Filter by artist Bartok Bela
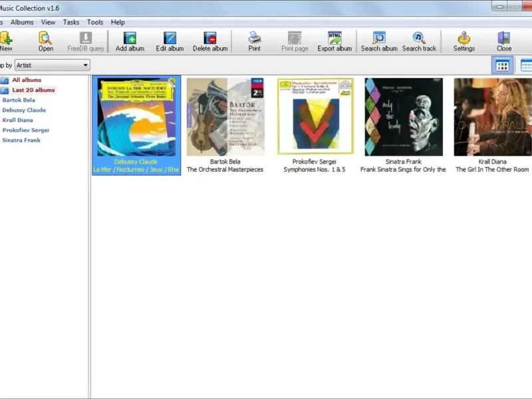532x399 pixels. point(19,100)
